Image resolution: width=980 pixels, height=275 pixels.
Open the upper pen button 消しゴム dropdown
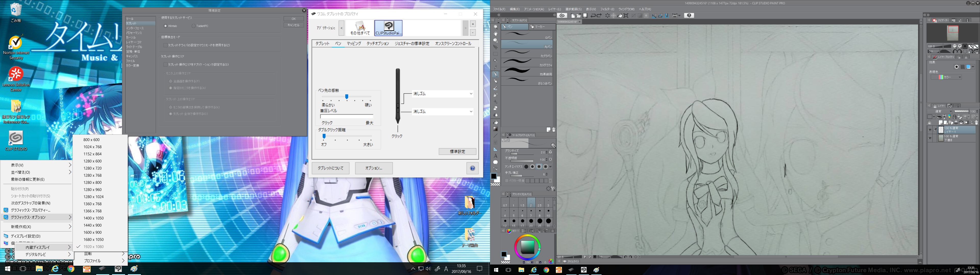tap(443, 93)
